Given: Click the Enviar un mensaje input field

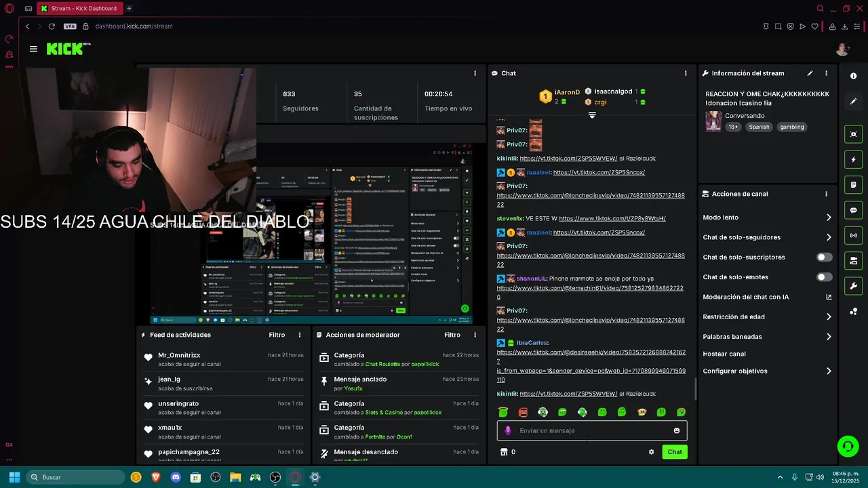Looking at the screenshot, I should pos(592,430).
